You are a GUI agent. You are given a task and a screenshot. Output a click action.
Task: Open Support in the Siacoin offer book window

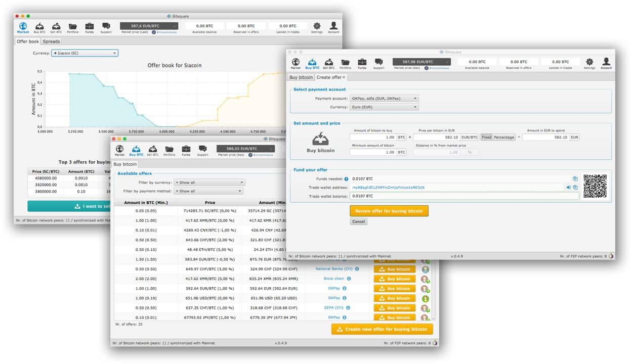click(x=106, y=28)
